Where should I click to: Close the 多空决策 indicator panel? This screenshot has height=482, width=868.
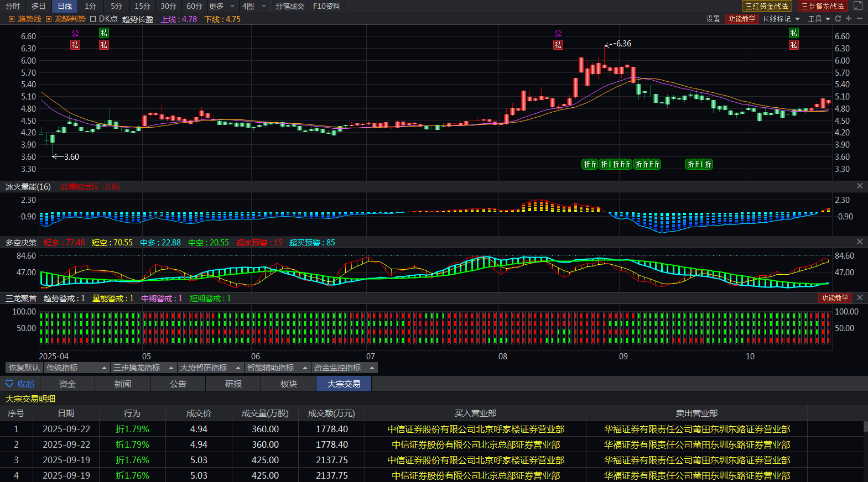pyautogui.click(x=860, y=242)
